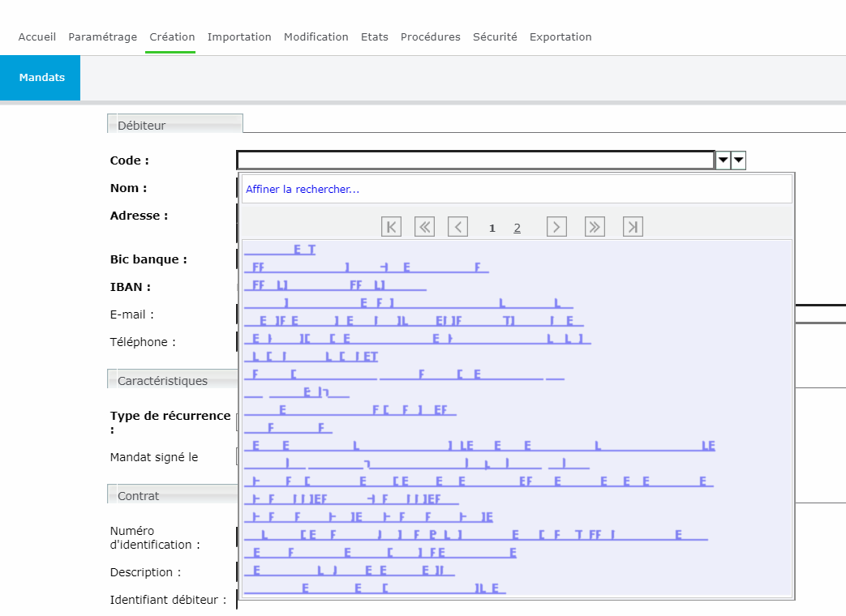Click in the Code input field
This screenshot has height=616, width=846.
[475, 160]
